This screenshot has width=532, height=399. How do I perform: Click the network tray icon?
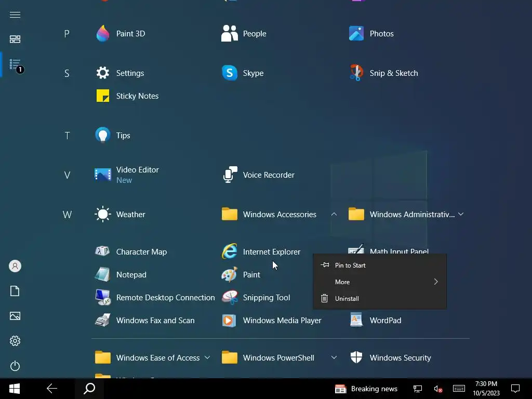(x=418, y=389)
